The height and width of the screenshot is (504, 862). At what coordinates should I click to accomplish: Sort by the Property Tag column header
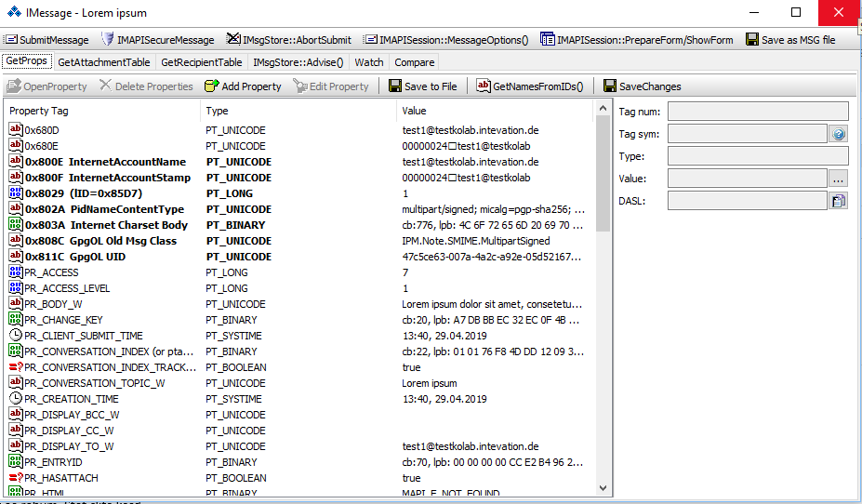(x=39, y=111)
